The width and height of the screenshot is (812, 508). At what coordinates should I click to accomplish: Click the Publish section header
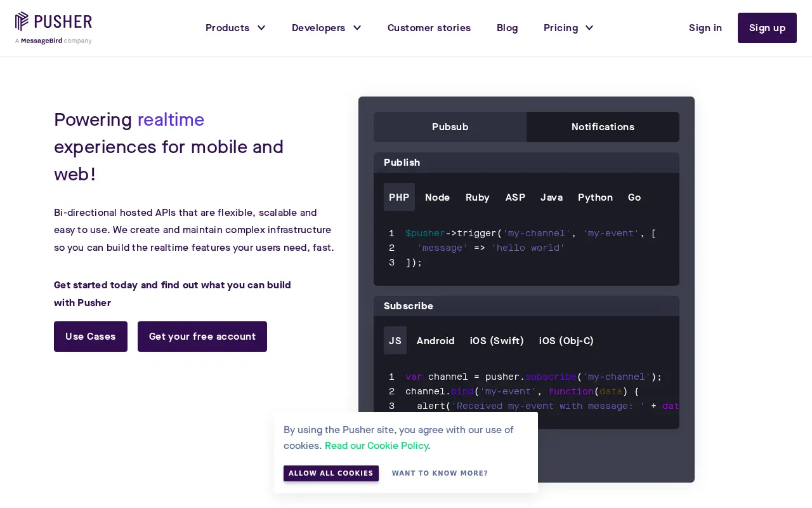[x=527, y=163]
